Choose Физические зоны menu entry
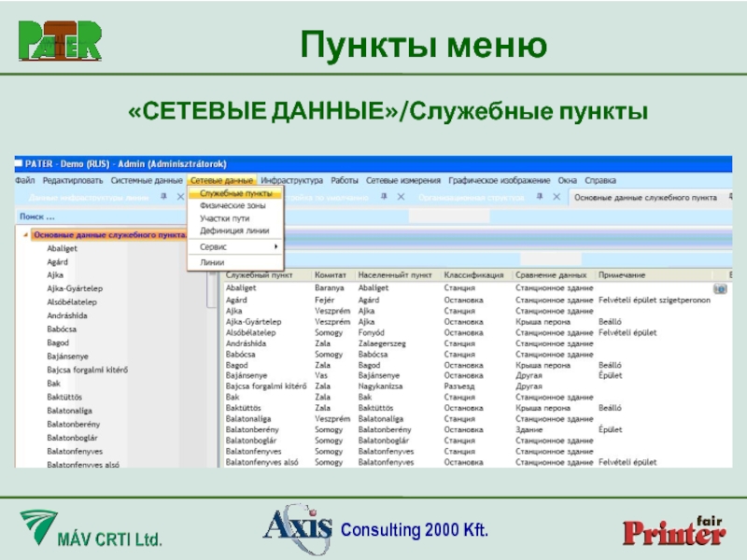Screen dimensions: 747x560 point(233,205)
